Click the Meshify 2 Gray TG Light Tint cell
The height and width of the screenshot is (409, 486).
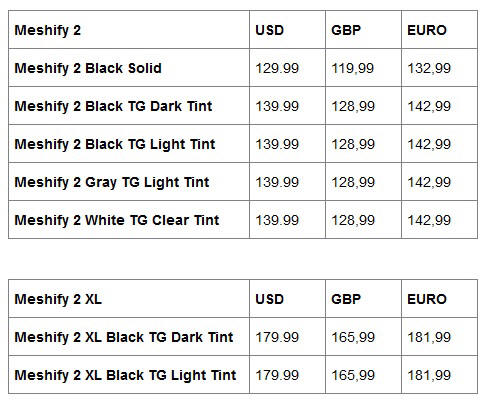click(129, 182)
